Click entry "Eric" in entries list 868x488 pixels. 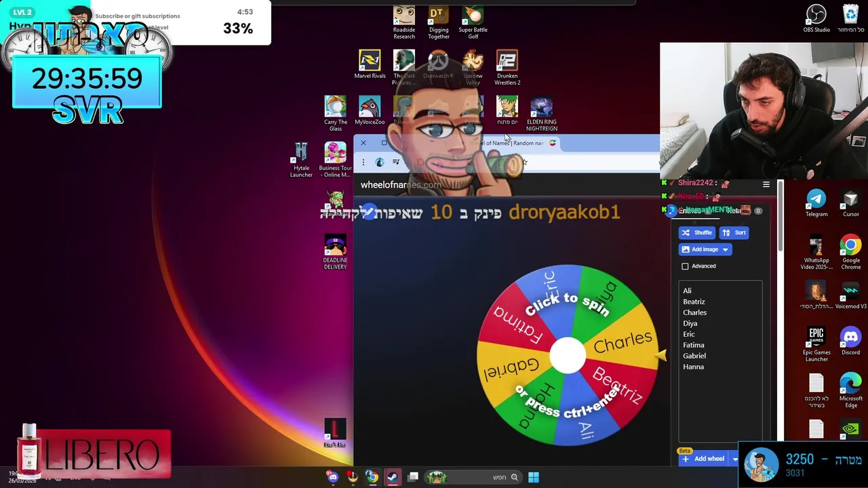[688, 334]
